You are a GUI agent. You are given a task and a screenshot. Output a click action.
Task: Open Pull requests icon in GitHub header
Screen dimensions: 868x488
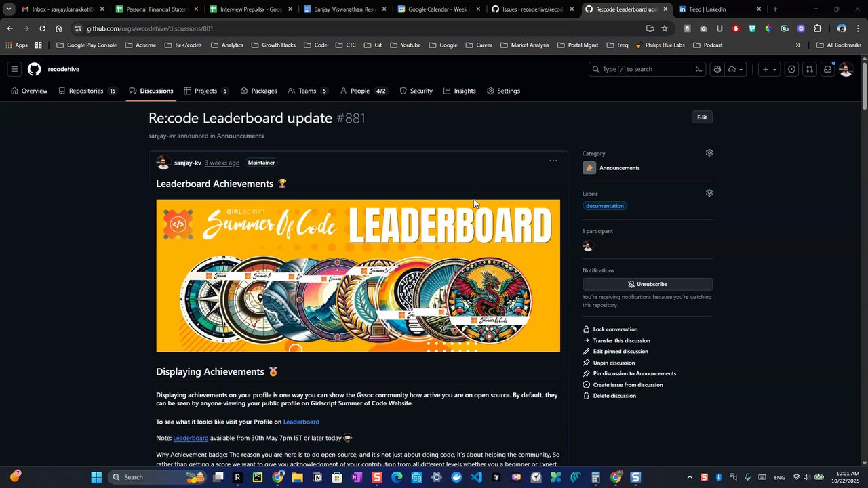[x=809, y=69]
